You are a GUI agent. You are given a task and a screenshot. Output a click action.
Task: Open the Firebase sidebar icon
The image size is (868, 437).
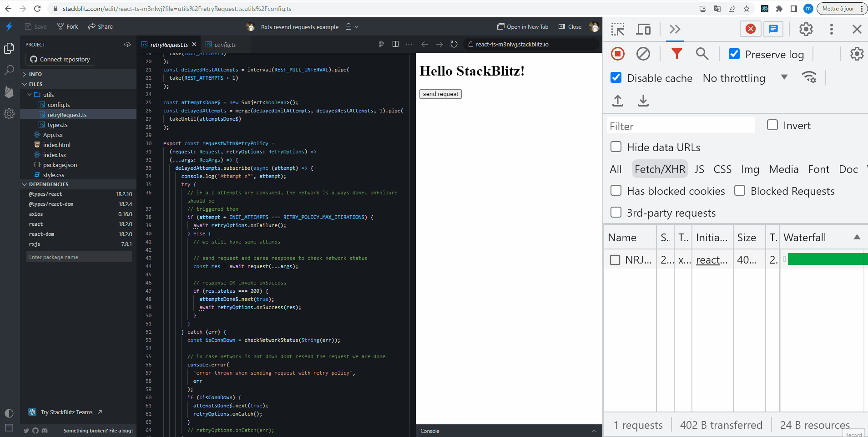9,92
